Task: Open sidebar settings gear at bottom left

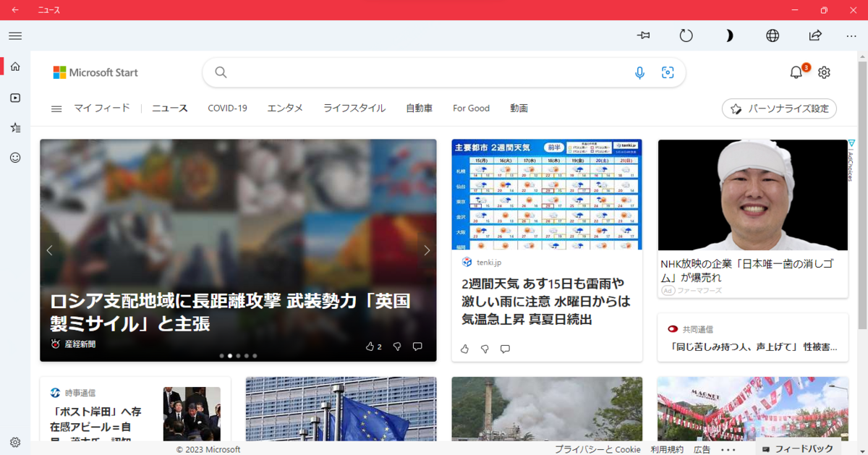Action: point(15,442)
